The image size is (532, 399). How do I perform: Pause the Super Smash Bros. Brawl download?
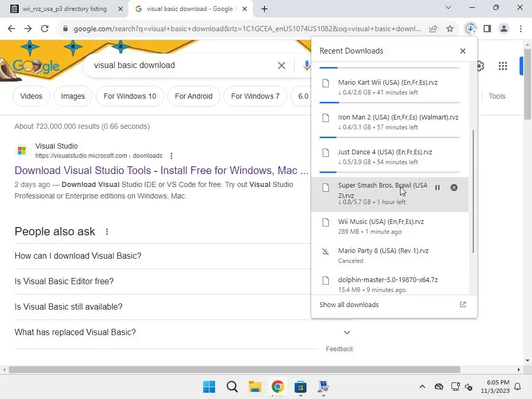[437, 188]
